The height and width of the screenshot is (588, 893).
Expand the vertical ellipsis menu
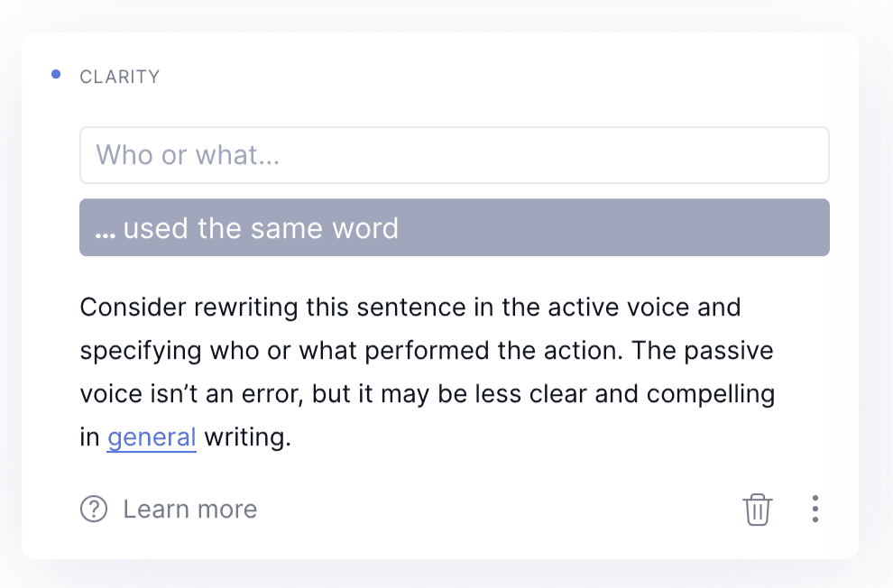tap(815, 509)
